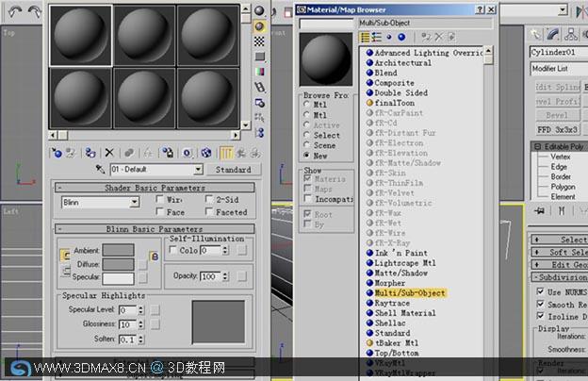Select the Selected radio button under Browse From

pos(307,135)
